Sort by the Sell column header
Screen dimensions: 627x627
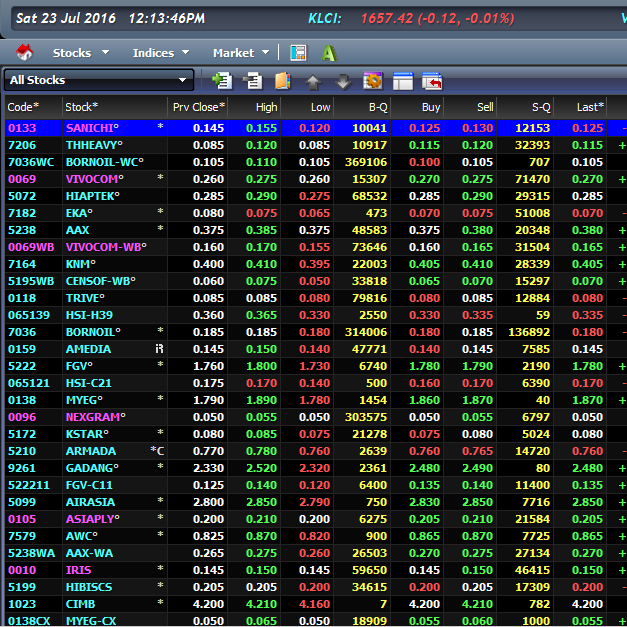pos(470,107)
